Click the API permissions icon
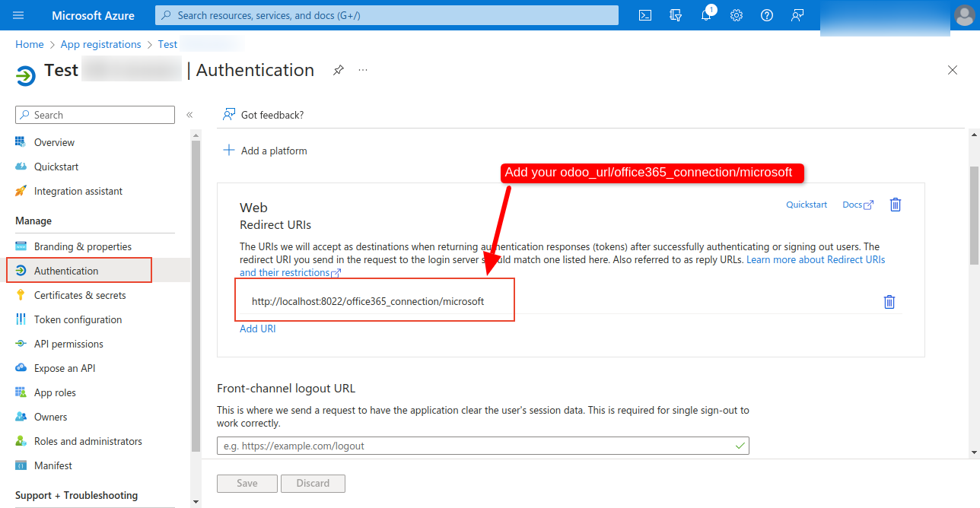This screenshot has width=980, height=508. (21, 344)
